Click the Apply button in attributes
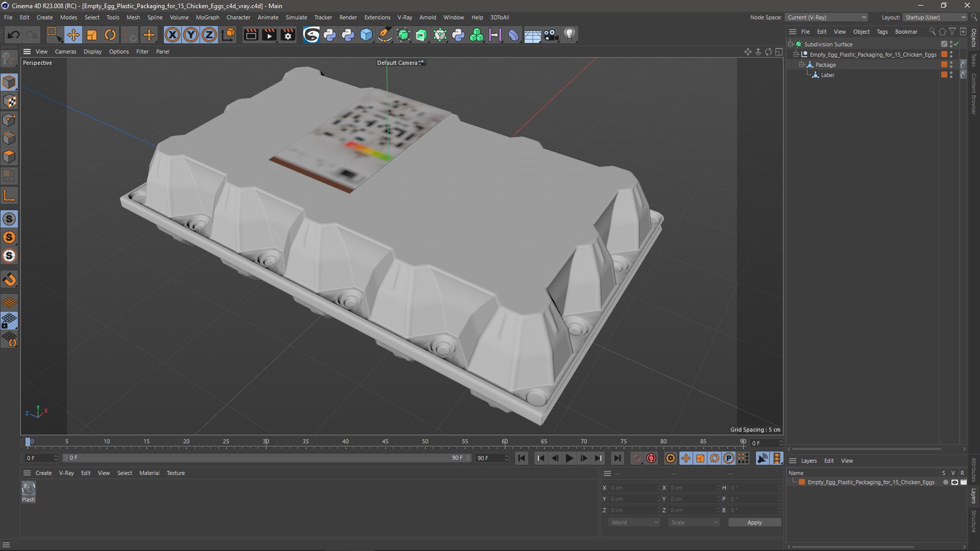Screen dimensions: 980x551 pos(754,521)
